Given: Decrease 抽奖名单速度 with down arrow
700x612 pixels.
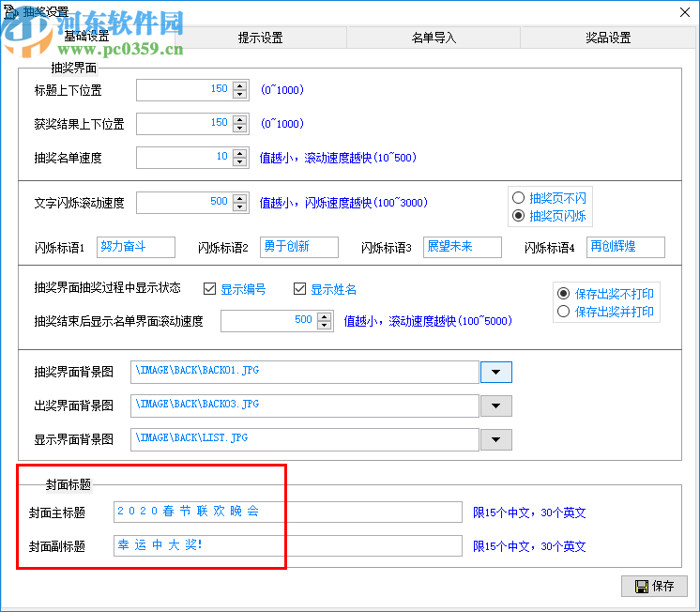Looking at the screenshot, I should pos(240,161).
